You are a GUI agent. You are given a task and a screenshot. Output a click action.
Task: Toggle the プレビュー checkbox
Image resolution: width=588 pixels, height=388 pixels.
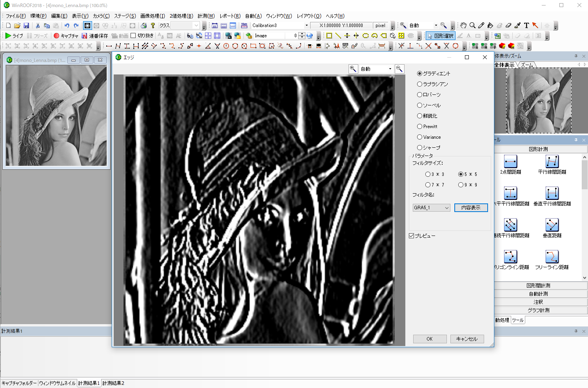point(411,236)
